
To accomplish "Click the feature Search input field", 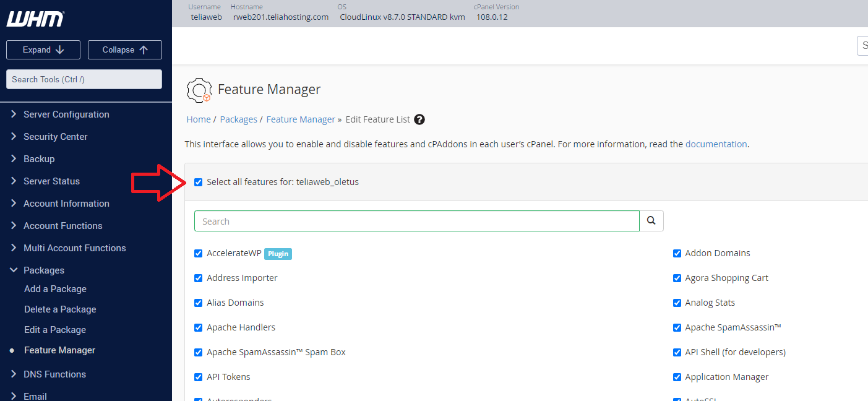I will click(x=417, y=221).
